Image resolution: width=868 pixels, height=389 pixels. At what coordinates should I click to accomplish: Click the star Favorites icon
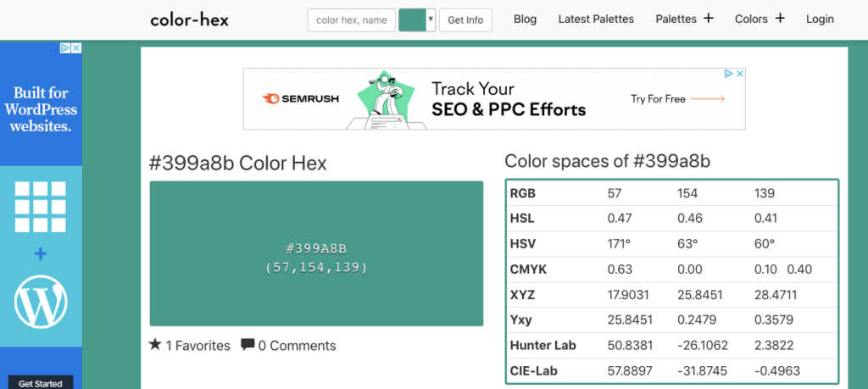coord(155,345)
